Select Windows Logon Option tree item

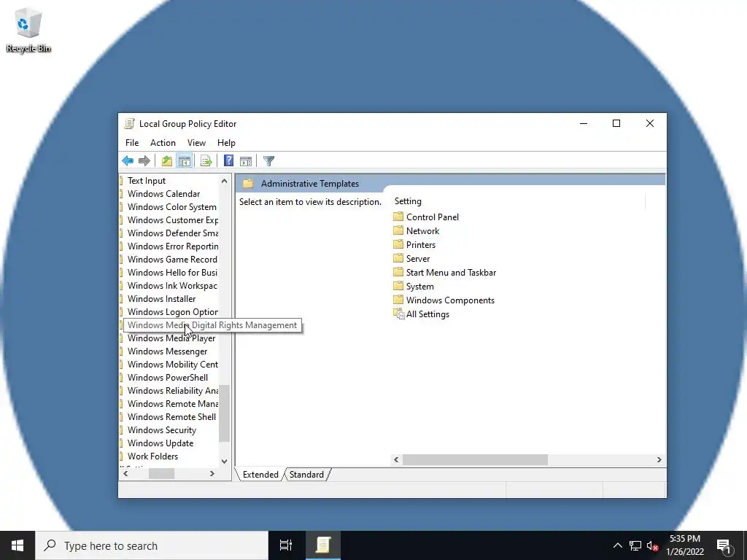click(172, 311)
